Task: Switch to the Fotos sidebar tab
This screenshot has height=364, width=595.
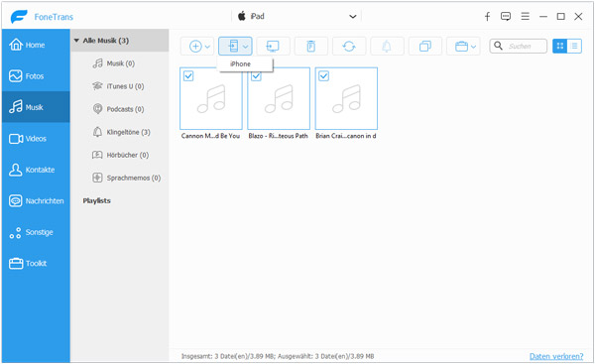Action: (36, 76)
